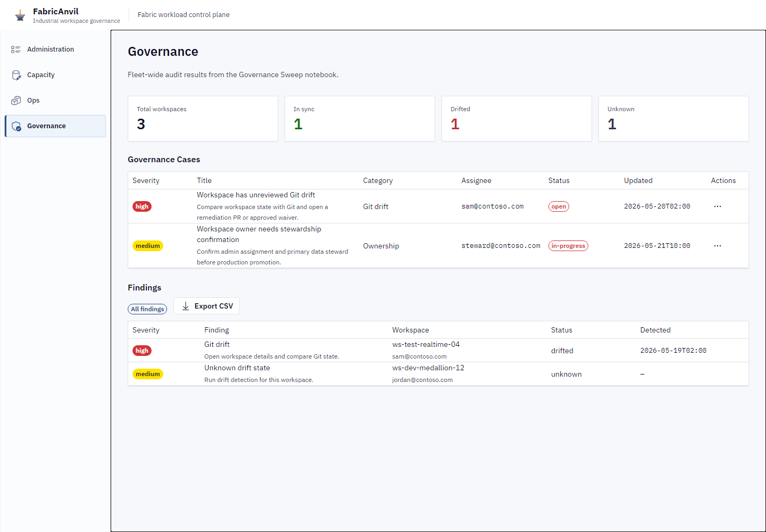Open actions menu for Git drift case
The height and width of the screenshot is (532, 766).
click(x=718, y=206)
